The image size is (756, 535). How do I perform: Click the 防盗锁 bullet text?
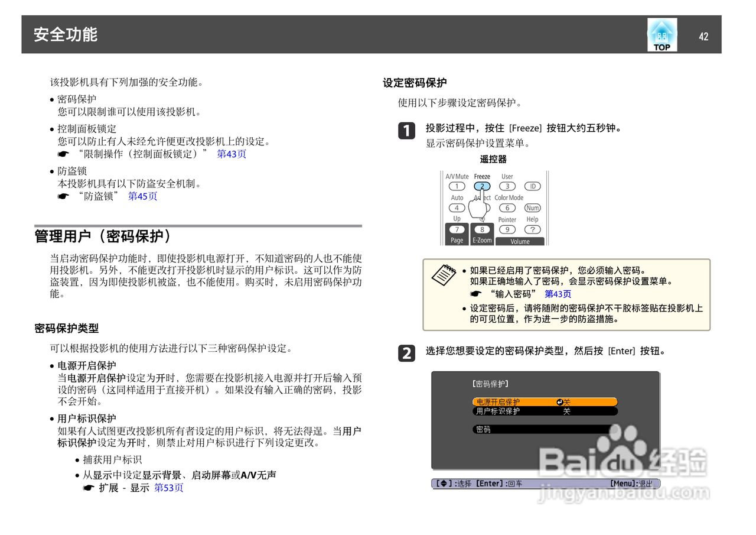tap(72, 170)
